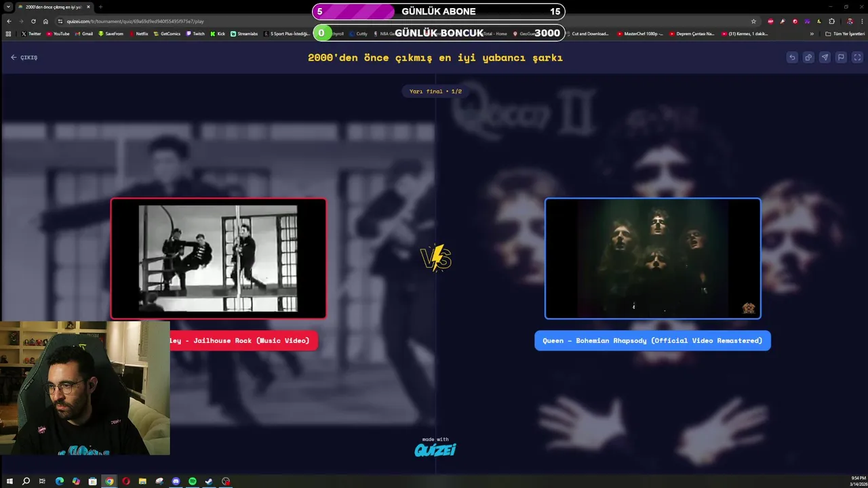Click the browser profile avatar icon

[x=850, y=21]
